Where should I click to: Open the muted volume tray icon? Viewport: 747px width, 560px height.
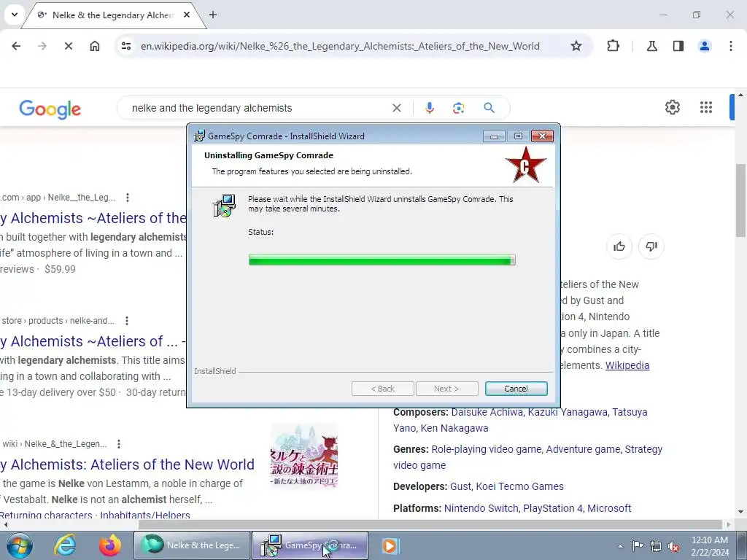point(673,546)
